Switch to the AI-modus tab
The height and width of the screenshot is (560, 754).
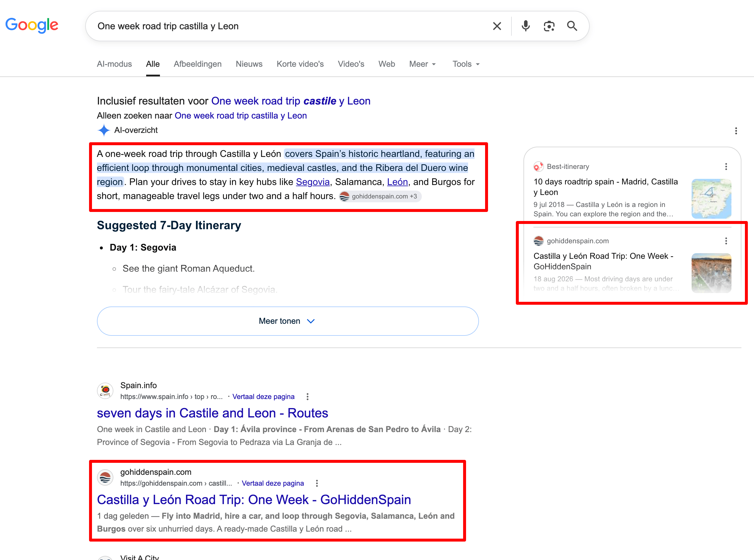(x=114, y=64)
